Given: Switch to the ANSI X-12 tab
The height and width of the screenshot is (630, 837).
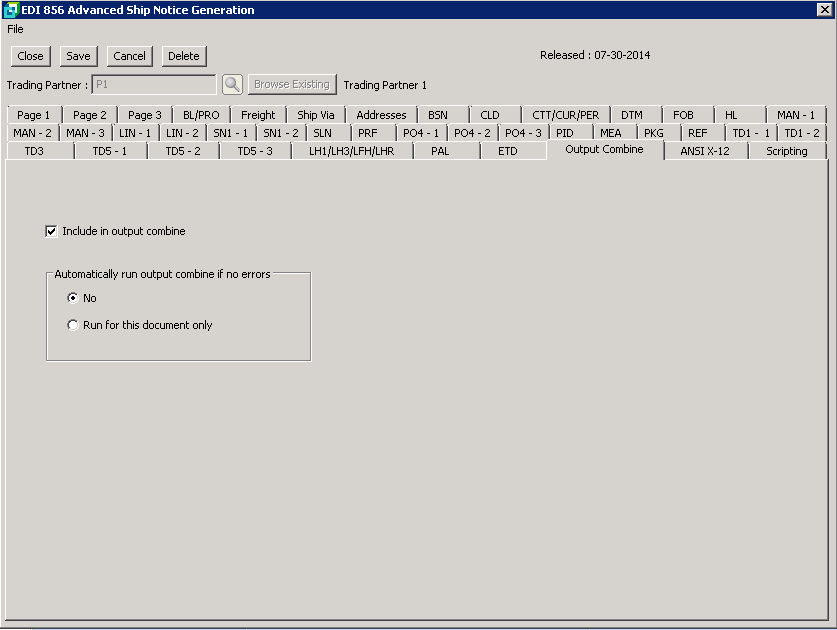Looking at the screenshot, I should 705,151.
